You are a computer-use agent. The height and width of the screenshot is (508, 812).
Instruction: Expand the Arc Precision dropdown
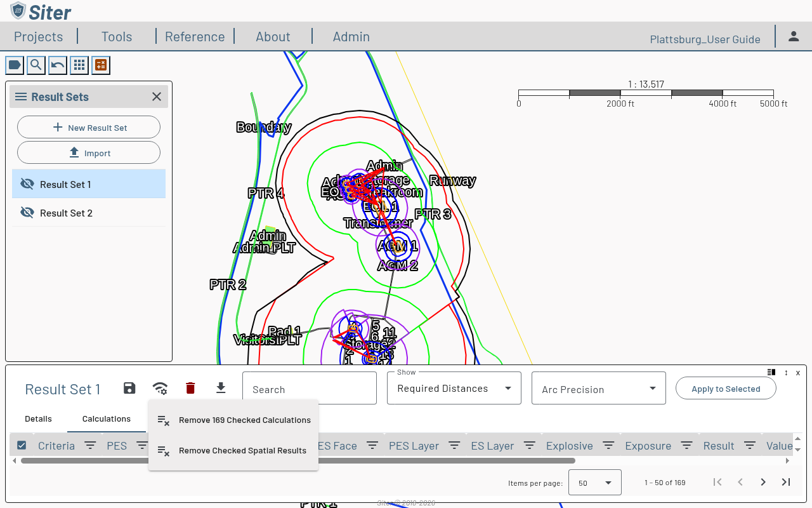click(599, 388)
